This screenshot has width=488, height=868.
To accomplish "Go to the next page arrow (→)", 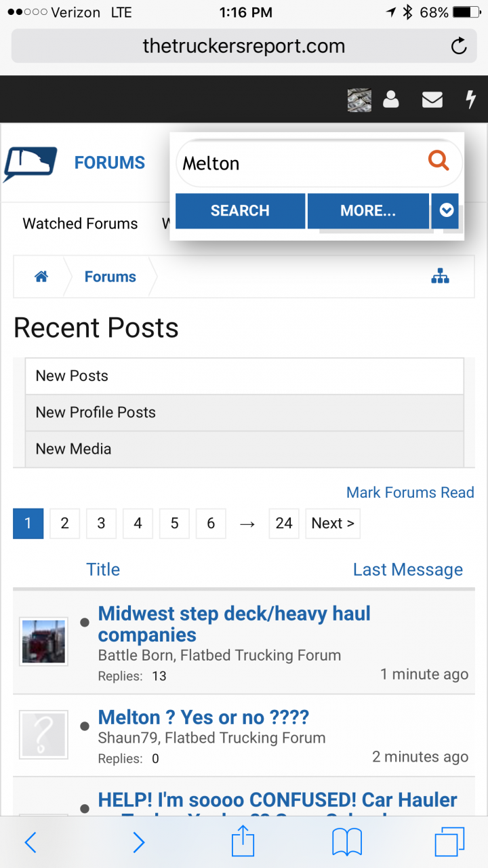I will tap(247, 524).
